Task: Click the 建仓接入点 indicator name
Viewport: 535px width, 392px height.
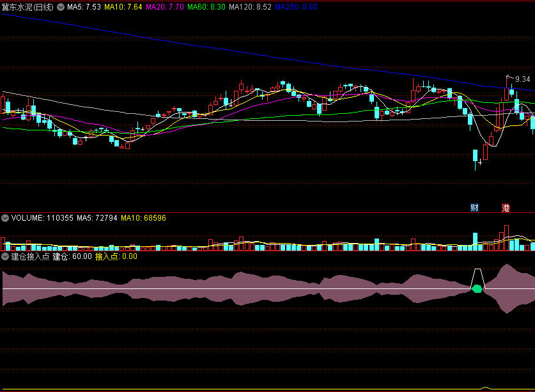Action: [31, 257]
